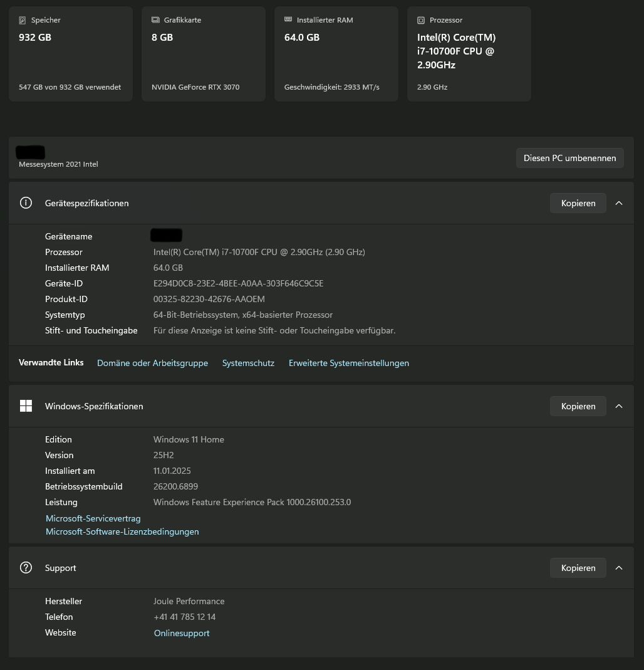Click the 8 GB Grafikkarte value

click(x=162, y=37)
